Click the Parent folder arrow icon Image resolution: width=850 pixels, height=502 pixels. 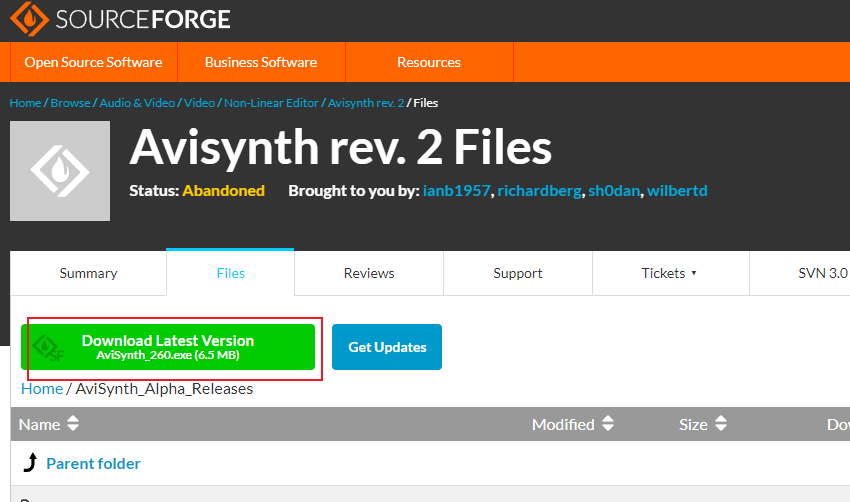30,463
